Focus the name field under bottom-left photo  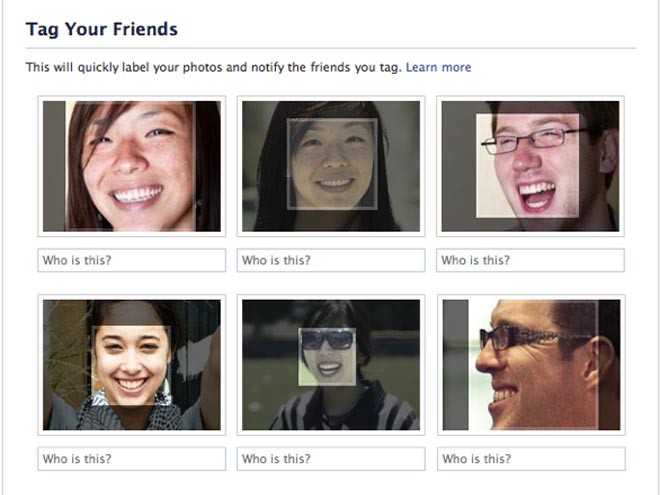(131, 459)
